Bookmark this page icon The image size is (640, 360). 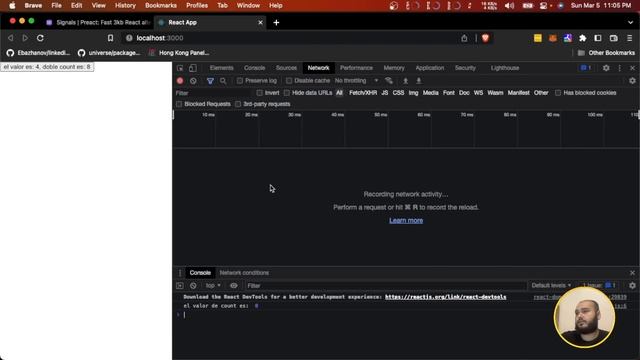(x=110, y=38)
